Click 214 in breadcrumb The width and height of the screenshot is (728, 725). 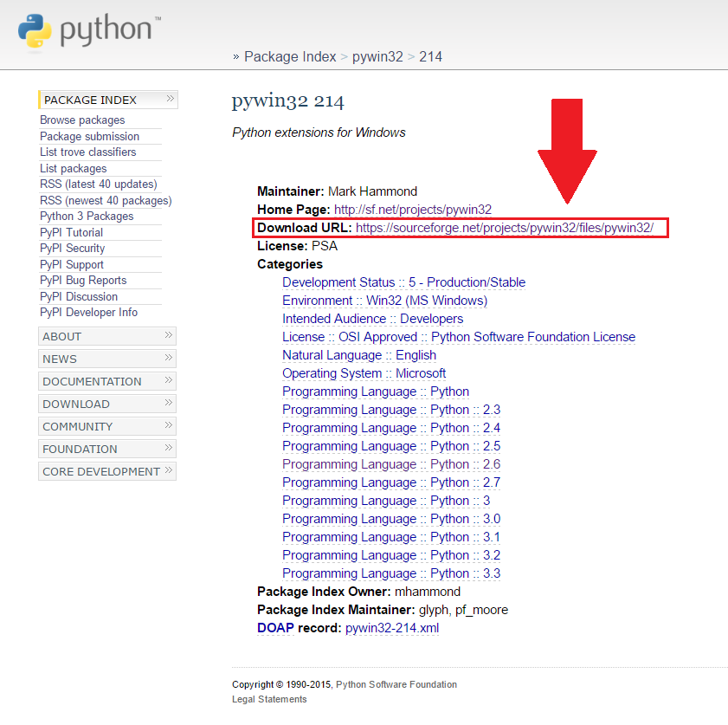430,56
